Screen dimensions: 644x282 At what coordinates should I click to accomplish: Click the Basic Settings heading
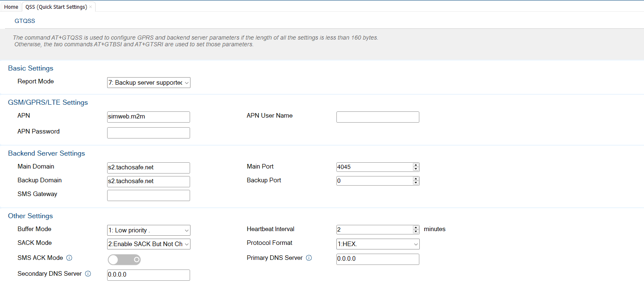(31, 68)
